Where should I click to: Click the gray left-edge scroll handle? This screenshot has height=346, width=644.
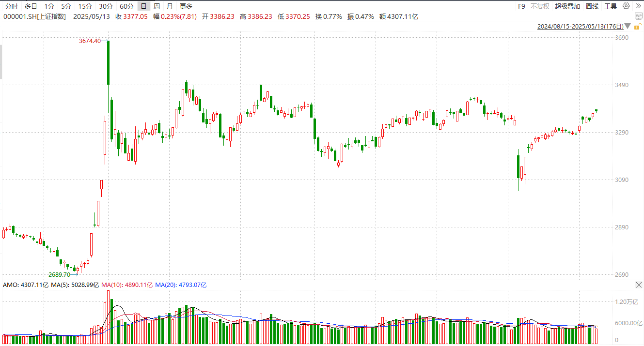coord(1,61)
